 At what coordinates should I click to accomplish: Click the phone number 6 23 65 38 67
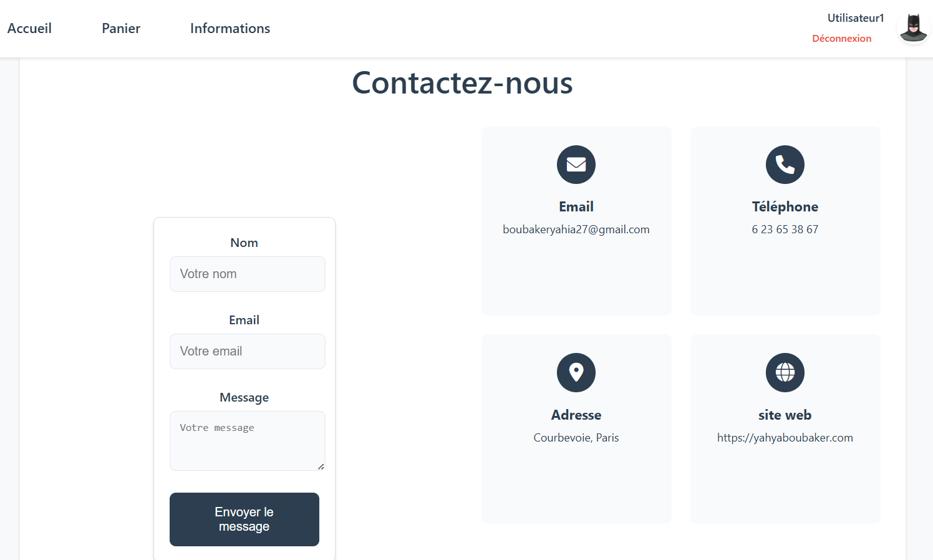785,229
